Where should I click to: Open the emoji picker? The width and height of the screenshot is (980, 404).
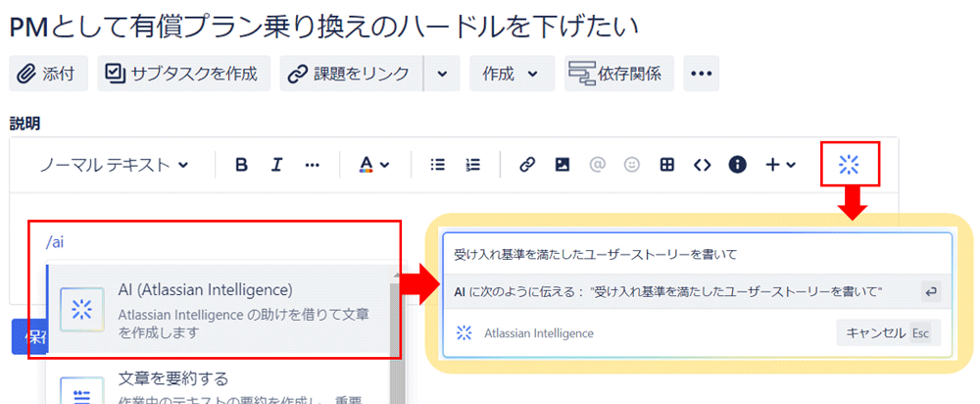click(632, 165)
